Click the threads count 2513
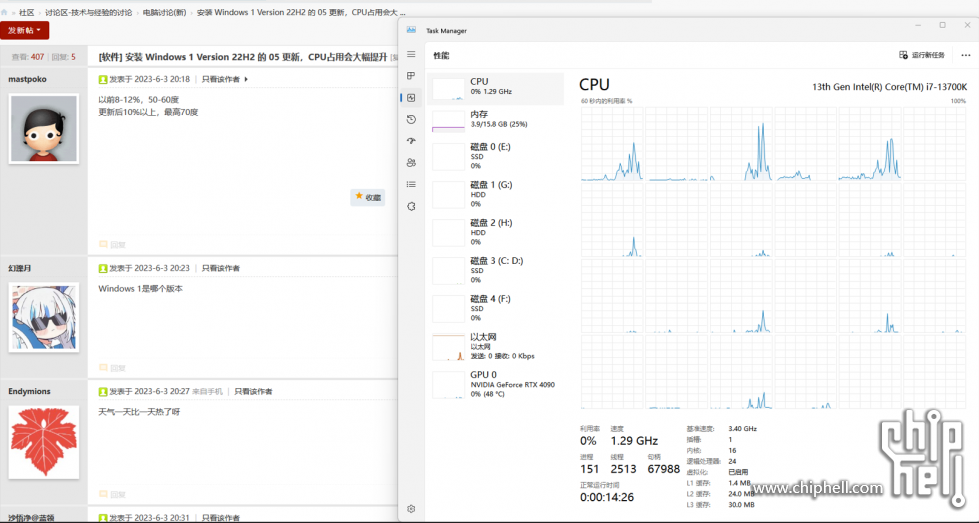The width and height of the screenshot is (979, 523). pyautogui.click(x=624, y=469)
